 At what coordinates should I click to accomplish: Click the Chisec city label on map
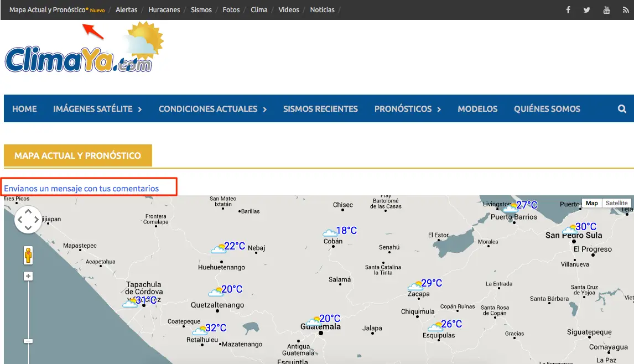point(343,205)
